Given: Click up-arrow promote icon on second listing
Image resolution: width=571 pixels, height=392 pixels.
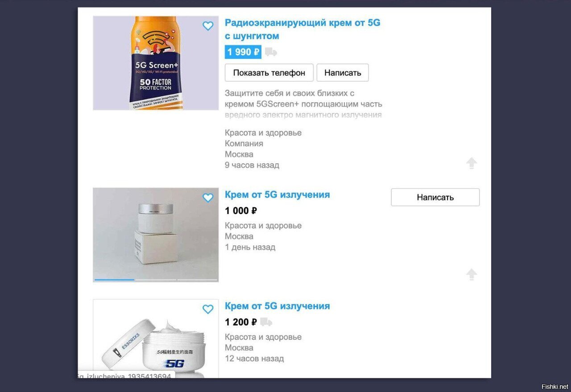Looking at the screenshot, I should coord(472,274).
